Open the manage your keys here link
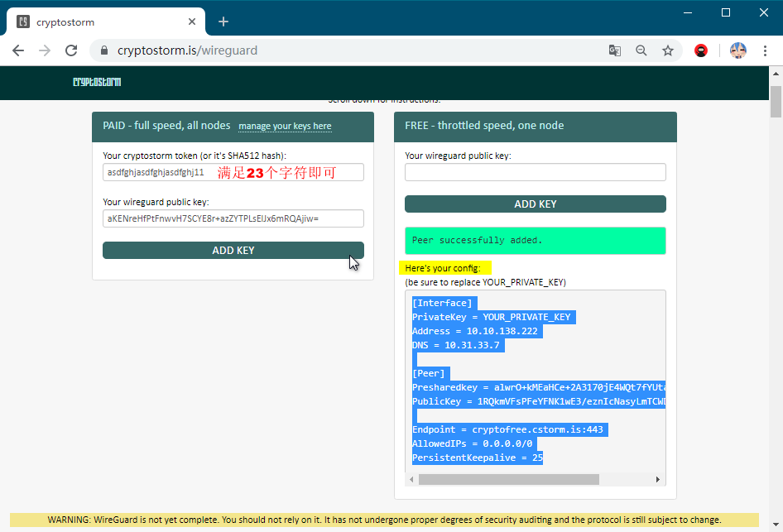 285,126
